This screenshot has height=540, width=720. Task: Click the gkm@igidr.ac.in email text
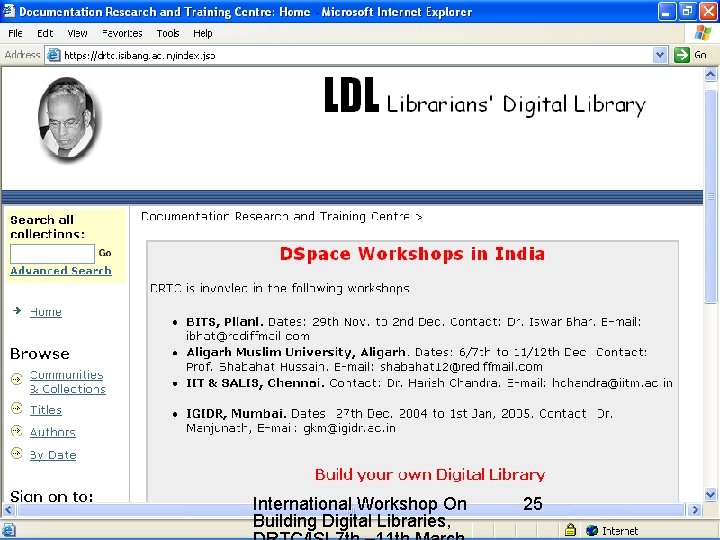349,428
